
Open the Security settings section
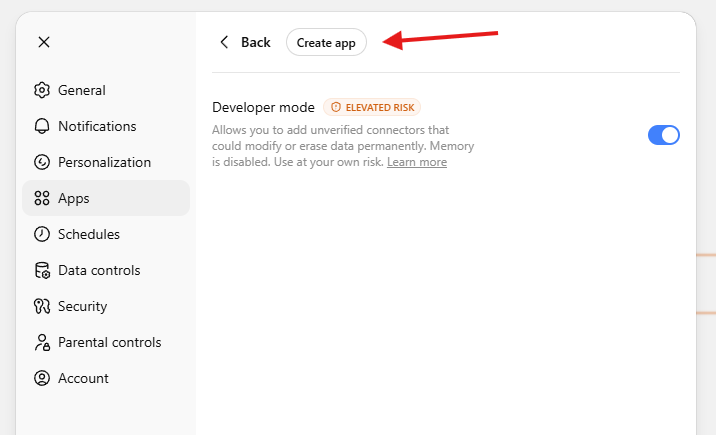[x=106, y=306]
